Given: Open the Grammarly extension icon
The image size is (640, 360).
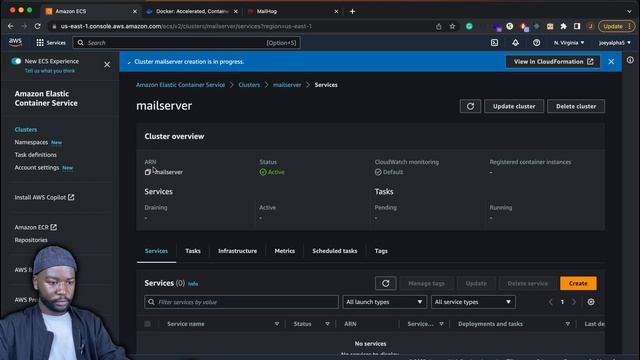Looking at the screenshot, I should pyautogui.click(x=469, y=26).
